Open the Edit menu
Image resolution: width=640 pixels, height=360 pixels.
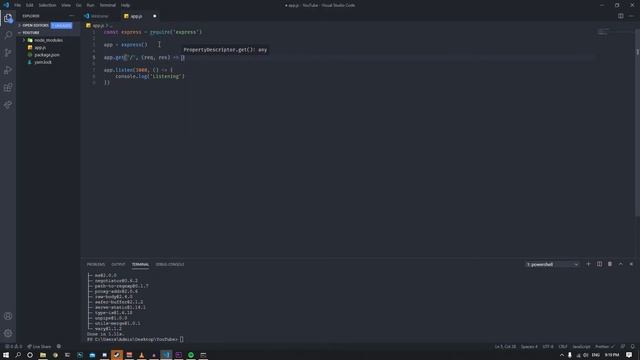point(29,5)
